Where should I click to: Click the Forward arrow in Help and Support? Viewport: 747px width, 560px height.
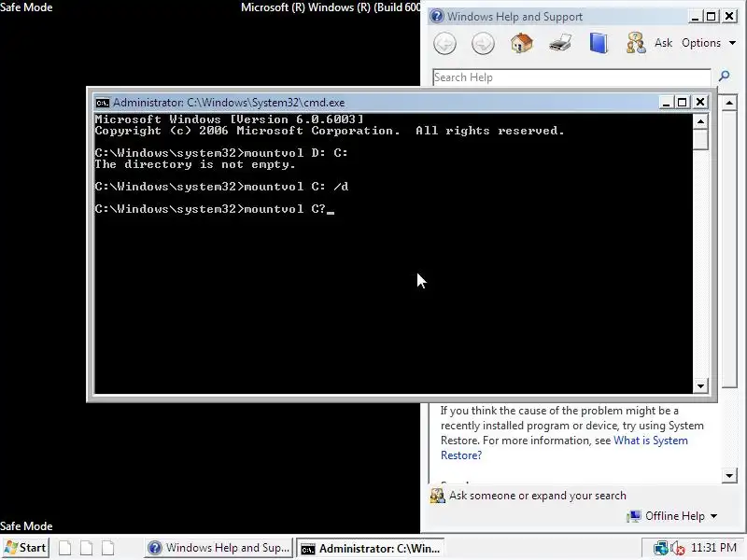coord(483,43)
